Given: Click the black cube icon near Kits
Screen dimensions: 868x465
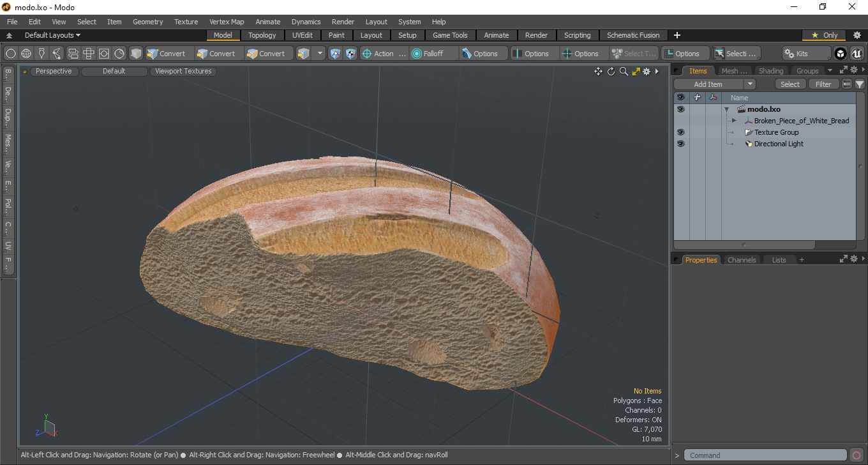Looking at the screenshot, I should tap(841, 54).
